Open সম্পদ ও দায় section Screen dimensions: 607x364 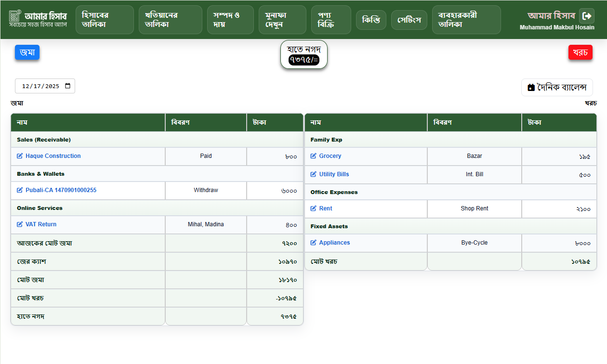pyautogui.click(x=230, y=20)
